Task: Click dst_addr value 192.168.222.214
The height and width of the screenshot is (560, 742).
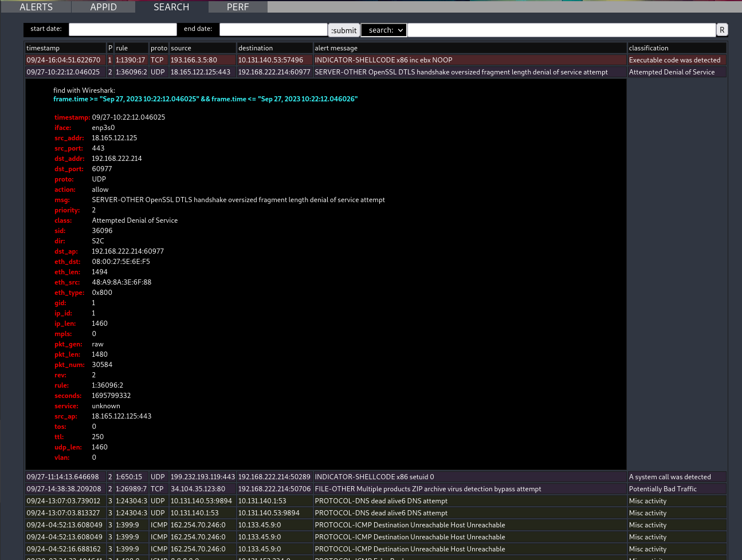Action: tap(117, 159)
